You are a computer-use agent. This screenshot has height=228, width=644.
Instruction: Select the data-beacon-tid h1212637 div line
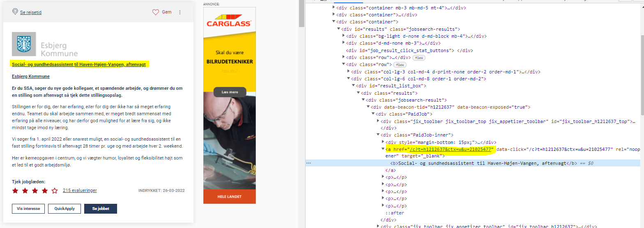coord(451,107)
